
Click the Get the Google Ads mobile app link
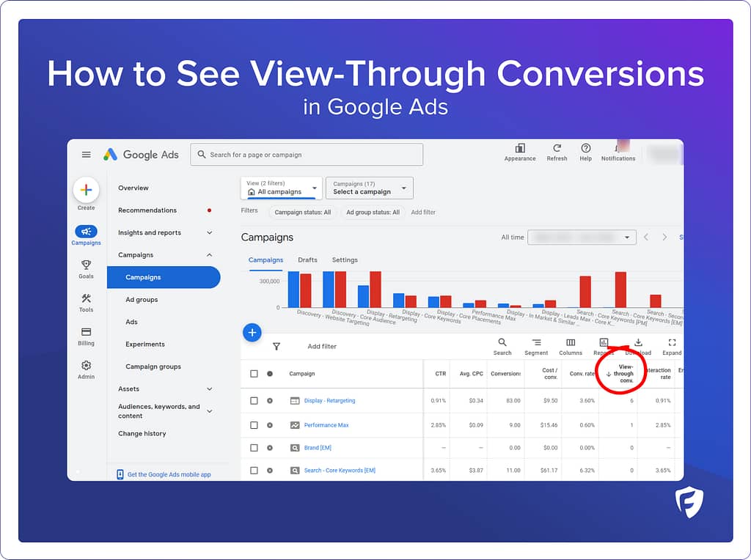(x=169, y=474)
